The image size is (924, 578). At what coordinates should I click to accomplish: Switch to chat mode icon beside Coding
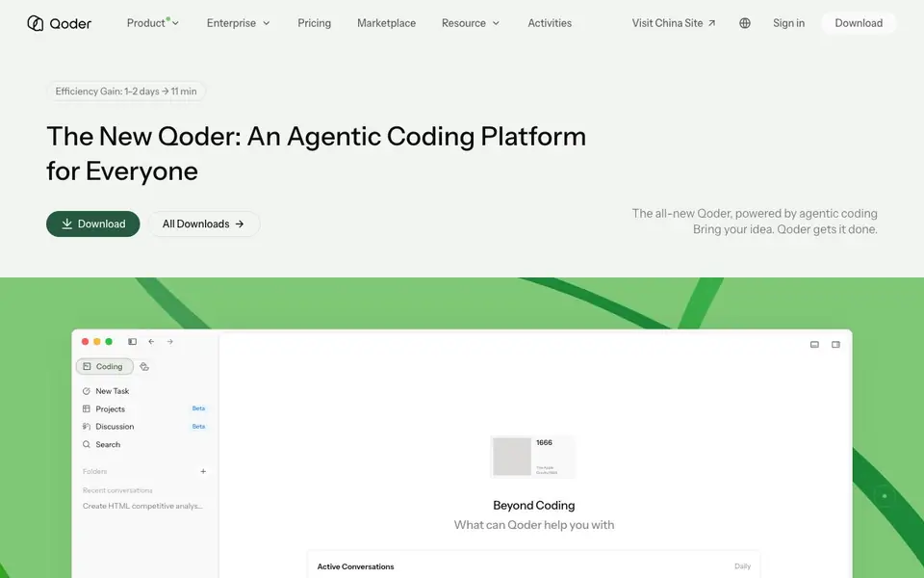pyautogui.click(x=144, y=366)
